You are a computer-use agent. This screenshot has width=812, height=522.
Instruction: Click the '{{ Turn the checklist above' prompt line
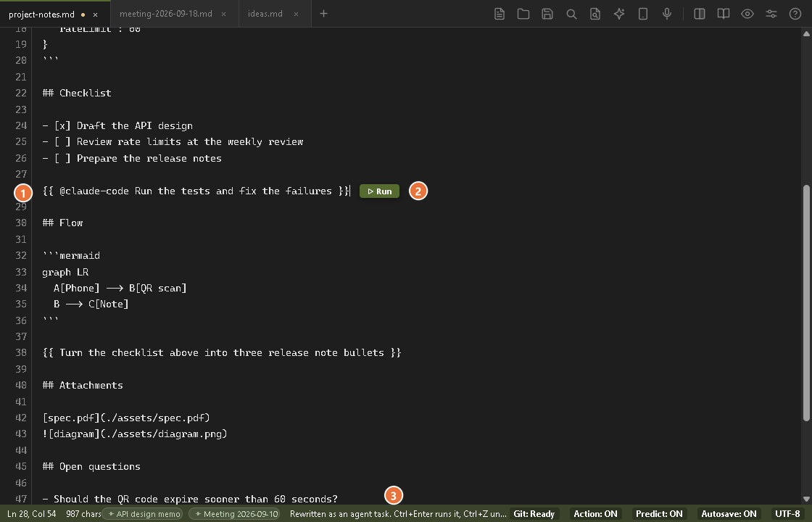[x=222, y=352]
